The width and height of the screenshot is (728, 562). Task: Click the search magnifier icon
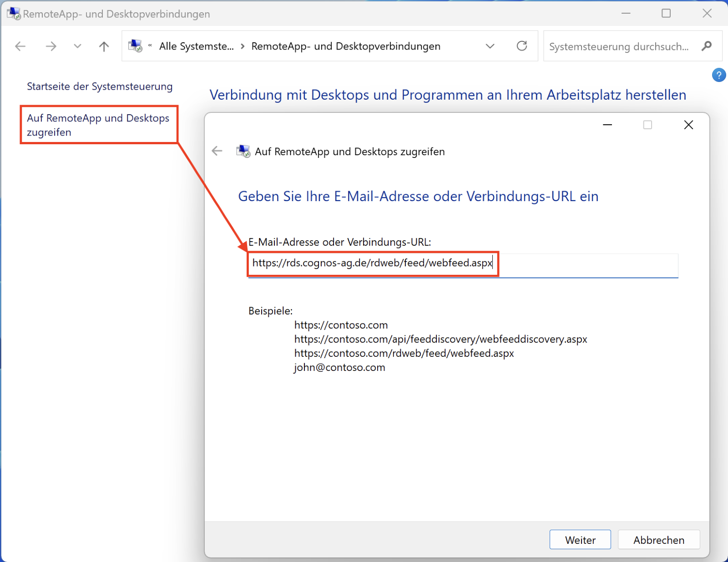707,46
